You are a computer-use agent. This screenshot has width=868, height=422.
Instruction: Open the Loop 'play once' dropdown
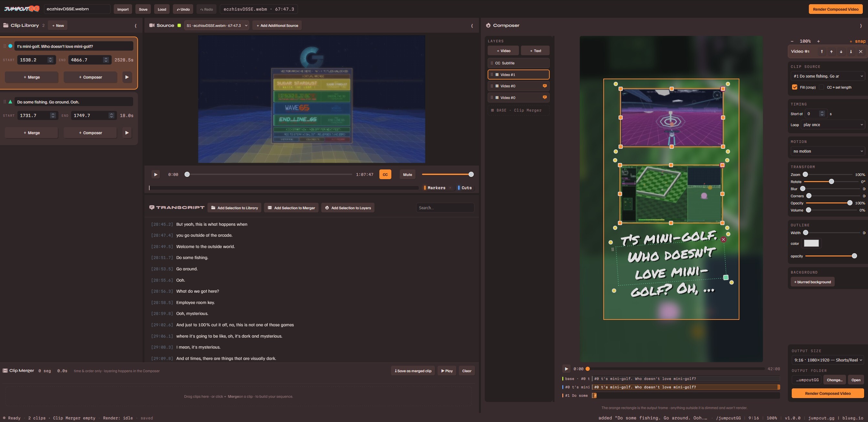coord(833,125)
